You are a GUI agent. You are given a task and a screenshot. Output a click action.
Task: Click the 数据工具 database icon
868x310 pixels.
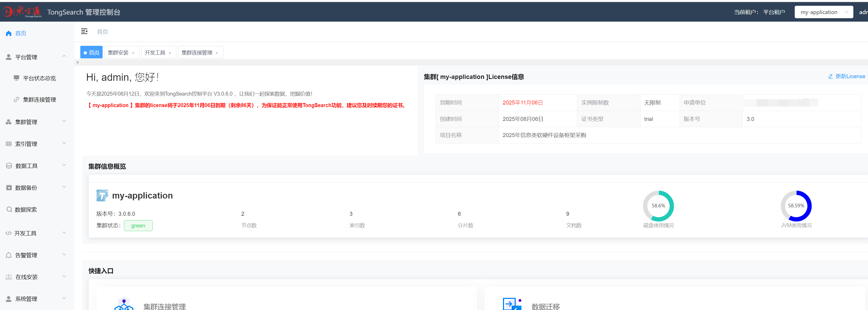pos(9,166)
